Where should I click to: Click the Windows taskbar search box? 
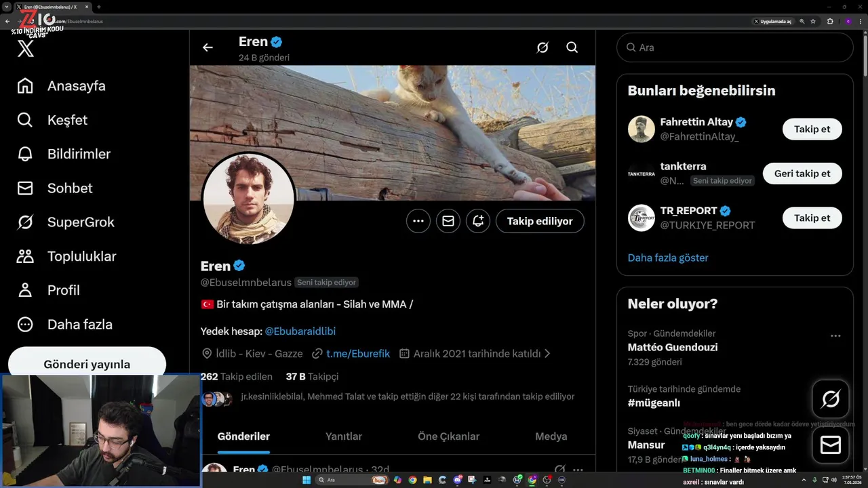(x=352, y=480)
